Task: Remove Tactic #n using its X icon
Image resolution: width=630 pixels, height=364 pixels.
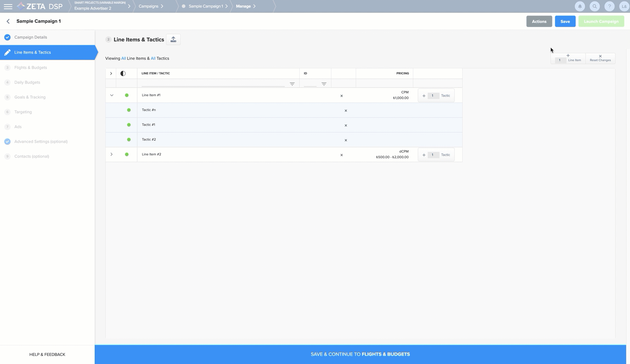Action: coord(346,111)
